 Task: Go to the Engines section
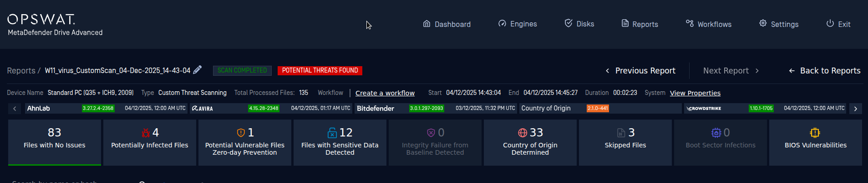[518, 24]
